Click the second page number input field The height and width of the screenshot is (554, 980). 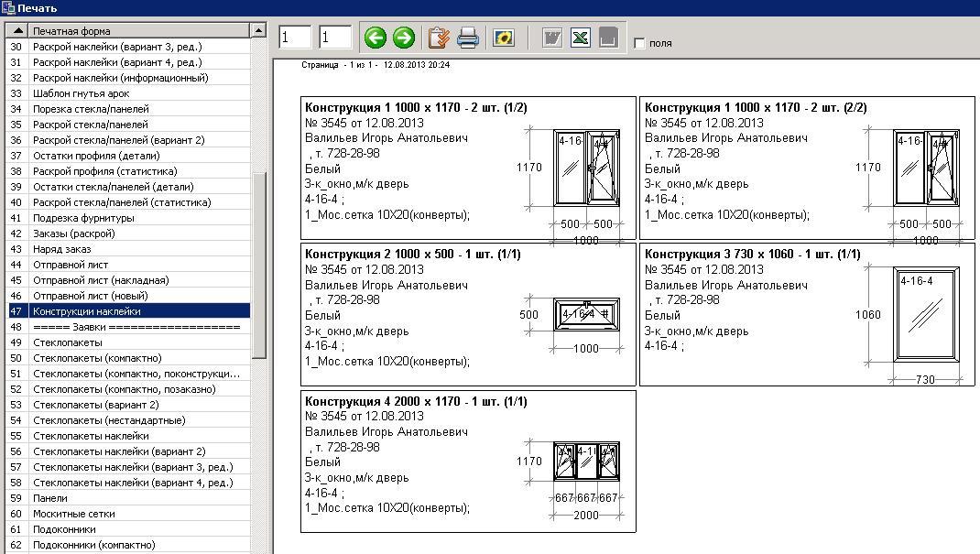tap(335, 38)
